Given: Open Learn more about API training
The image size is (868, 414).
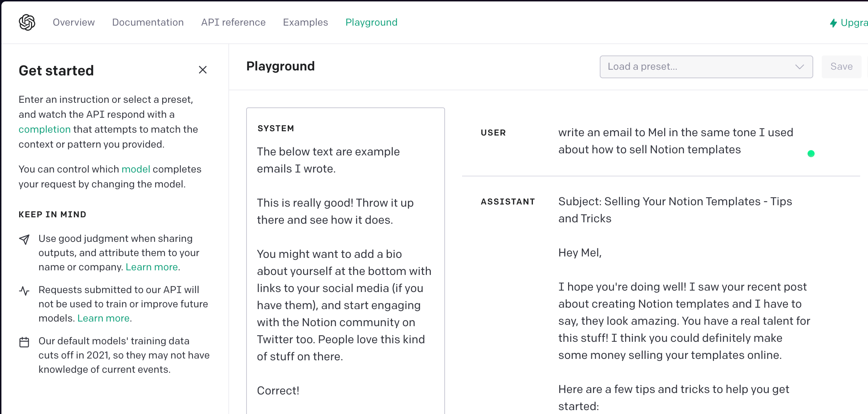Looking at the screenshot, I should click(x=104, y=318).
